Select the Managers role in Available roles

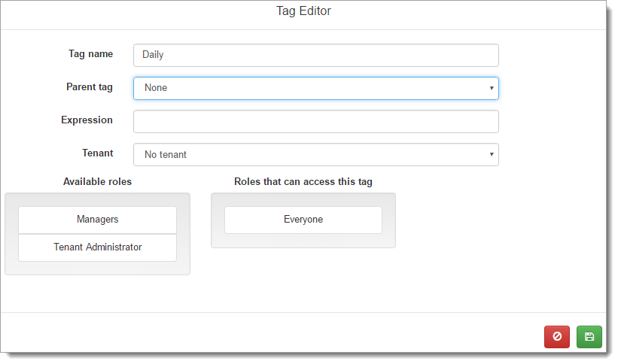[x=97, y=220]
